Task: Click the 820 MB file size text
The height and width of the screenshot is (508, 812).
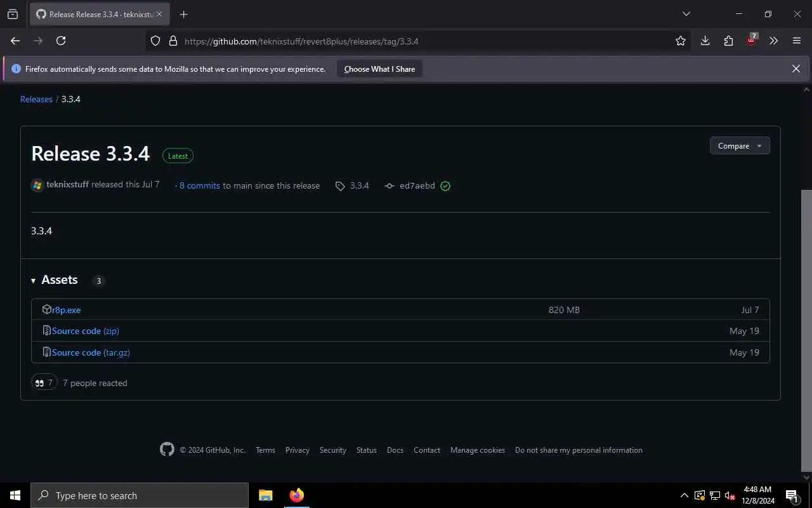Action: (x=564, y=310)
